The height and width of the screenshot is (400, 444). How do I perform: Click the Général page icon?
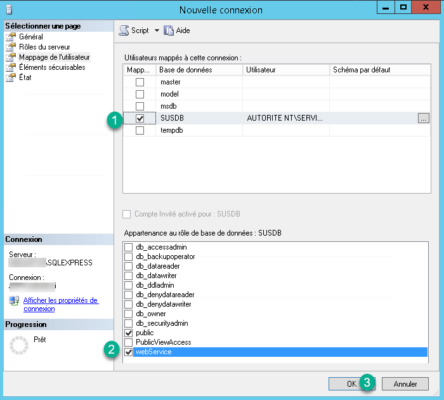coord(11,37)
